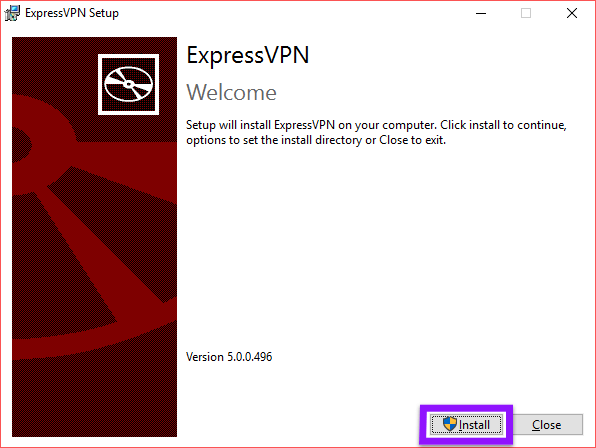
Task: Click the "ExpressVPN Setup" title bar text
Action: (72, 13)
